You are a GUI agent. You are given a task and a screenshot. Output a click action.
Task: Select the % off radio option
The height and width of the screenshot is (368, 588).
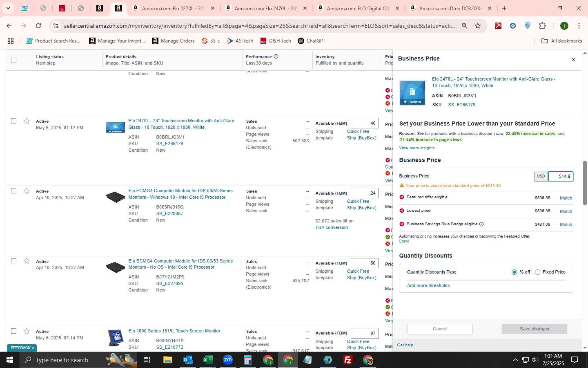tap(514, 272)
